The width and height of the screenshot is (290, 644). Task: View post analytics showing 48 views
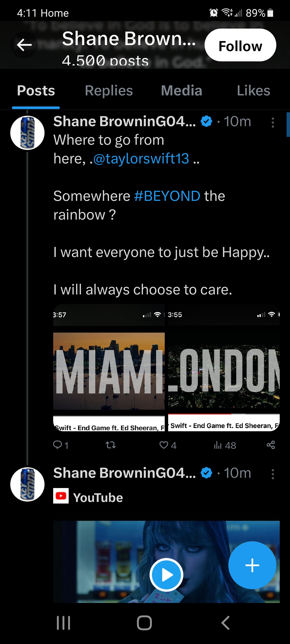pyautogui.click(x=225, y=445)
